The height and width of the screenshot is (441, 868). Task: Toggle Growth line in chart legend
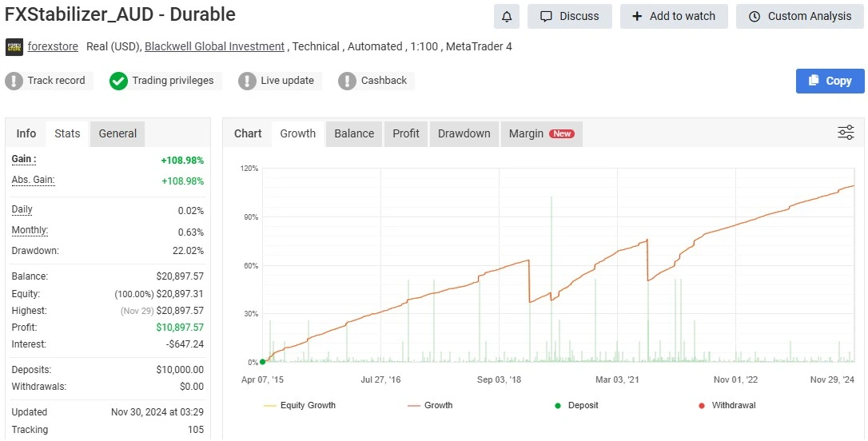click(x=430, y=405)
